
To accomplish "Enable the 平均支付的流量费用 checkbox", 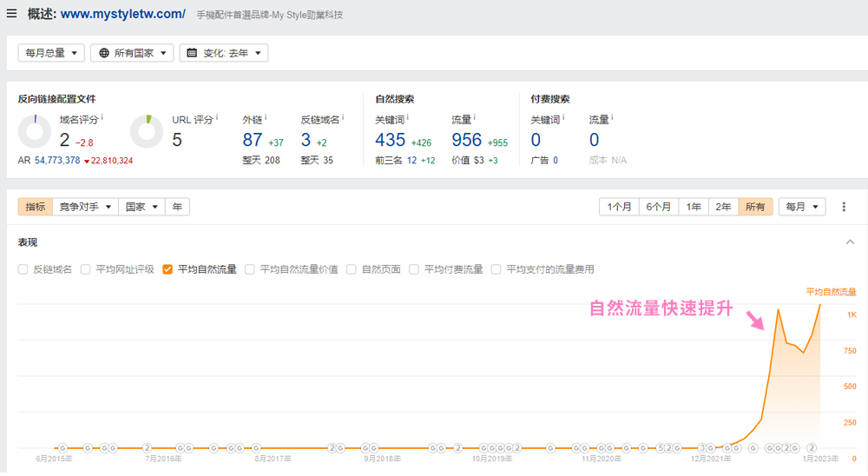I will pos(496,269).
